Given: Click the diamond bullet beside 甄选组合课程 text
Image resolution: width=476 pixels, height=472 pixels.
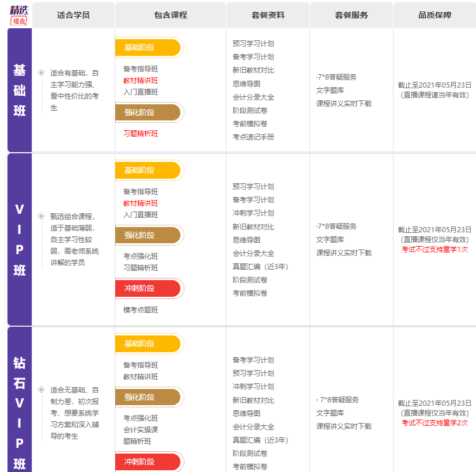Looking at the screenshot, I should click(41, 216).
